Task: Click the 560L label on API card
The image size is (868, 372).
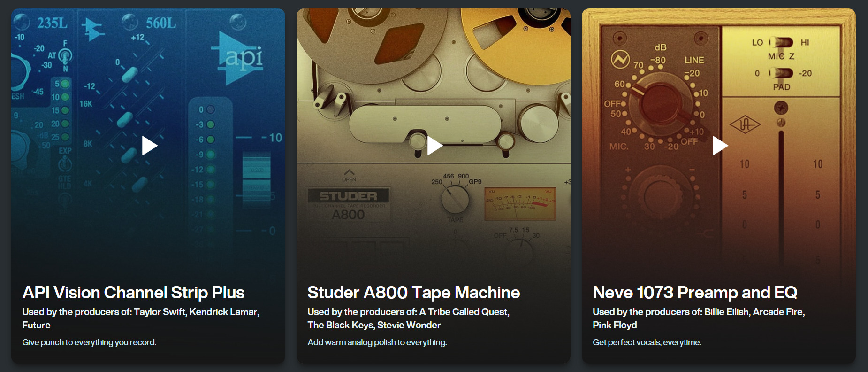Action: 161,23
